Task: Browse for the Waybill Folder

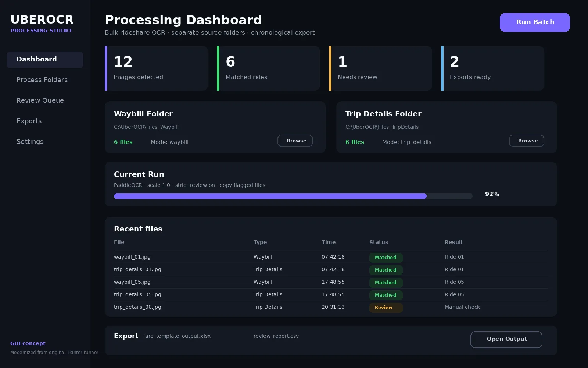Action: (295, 141)
